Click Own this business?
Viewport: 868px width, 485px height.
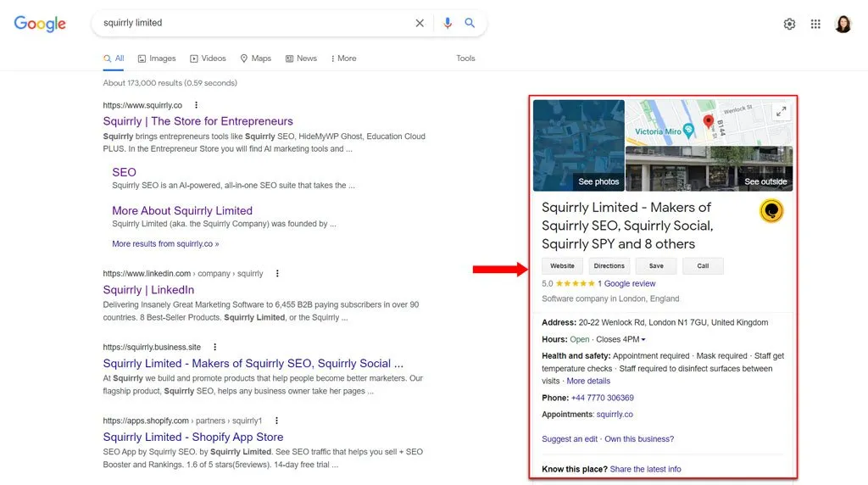tap(639, 439)
